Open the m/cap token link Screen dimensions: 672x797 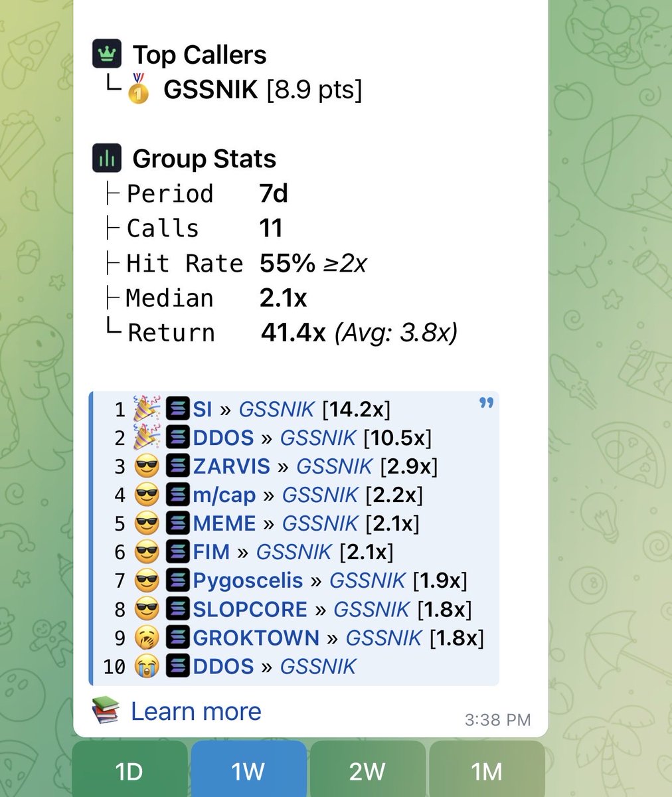[x=224, y=495]
